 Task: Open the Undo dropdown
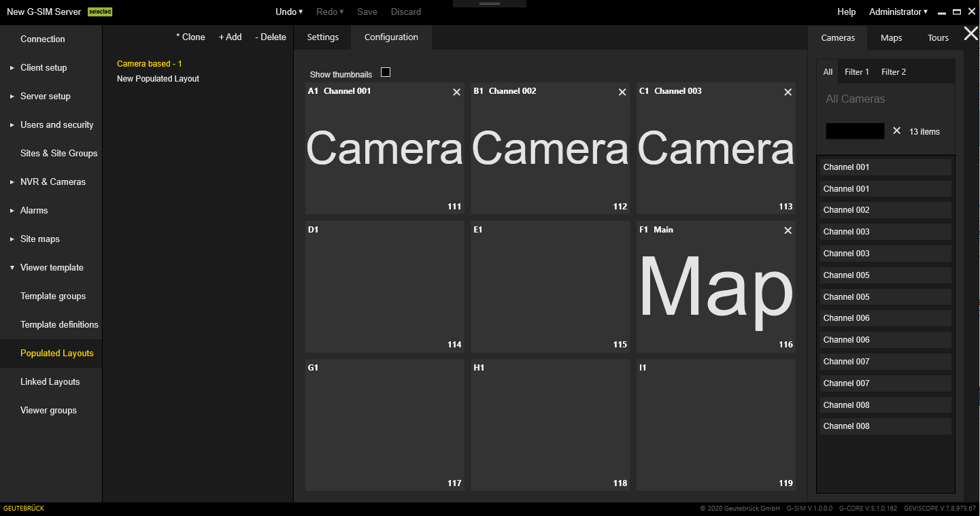[289, 12]
